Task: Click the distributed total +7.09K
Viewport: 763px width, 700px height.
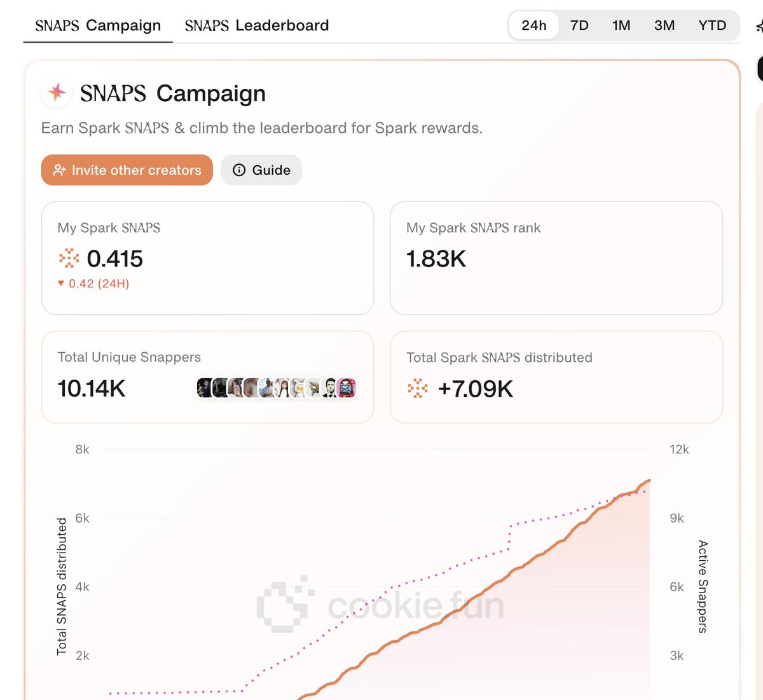Action: [x=476, y=388]
